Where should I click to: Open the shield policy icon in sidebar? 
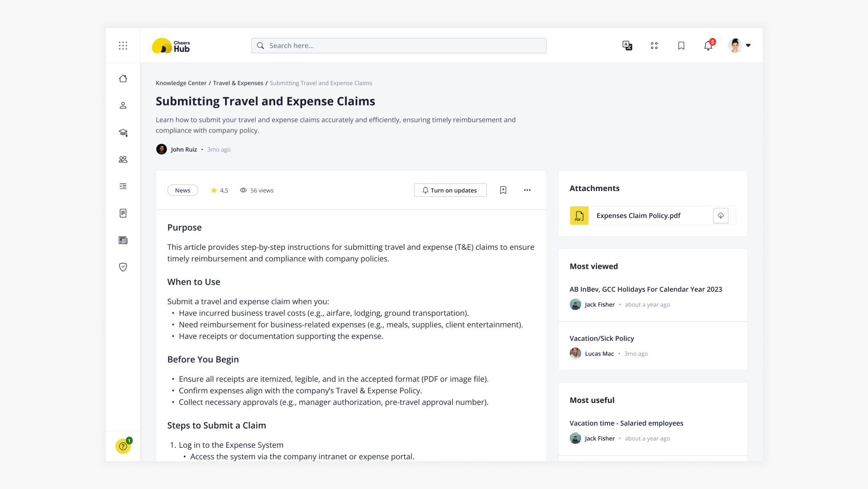point(123,267)
